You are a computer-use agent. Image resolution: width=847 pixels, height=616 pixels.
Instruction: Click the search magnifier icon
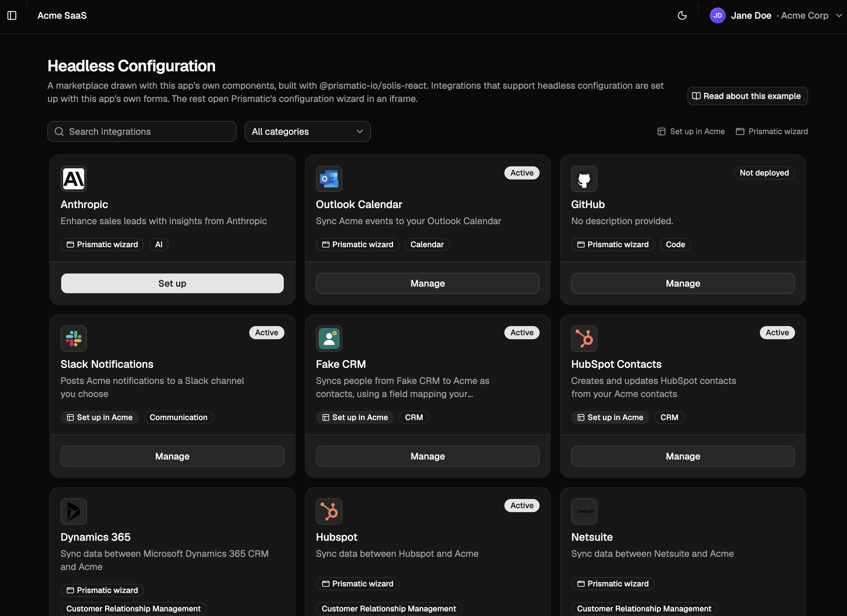[x=59, y=131]
